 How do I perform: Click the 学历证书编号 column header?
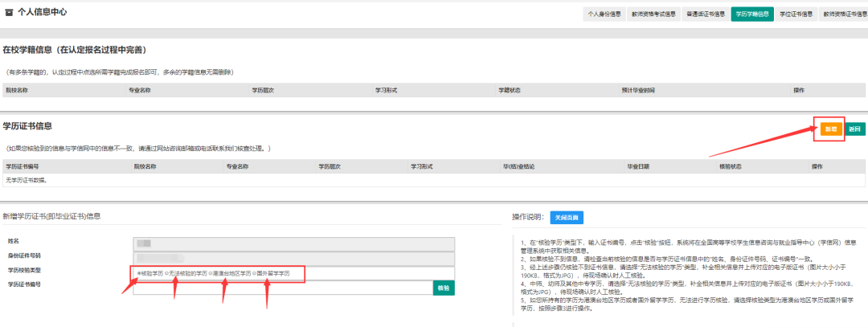pyautogui.click(x=23, y=166)
